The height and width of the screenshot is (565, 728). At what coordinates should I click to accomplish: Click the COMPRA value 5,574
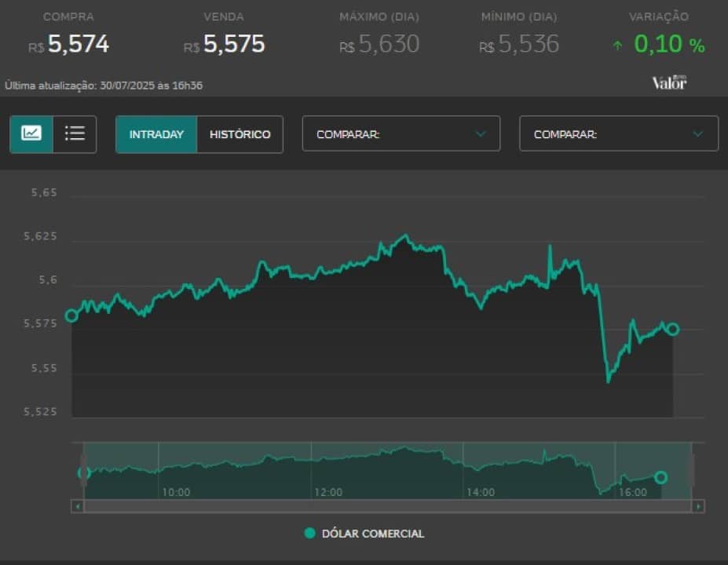[x=78, y=44]
